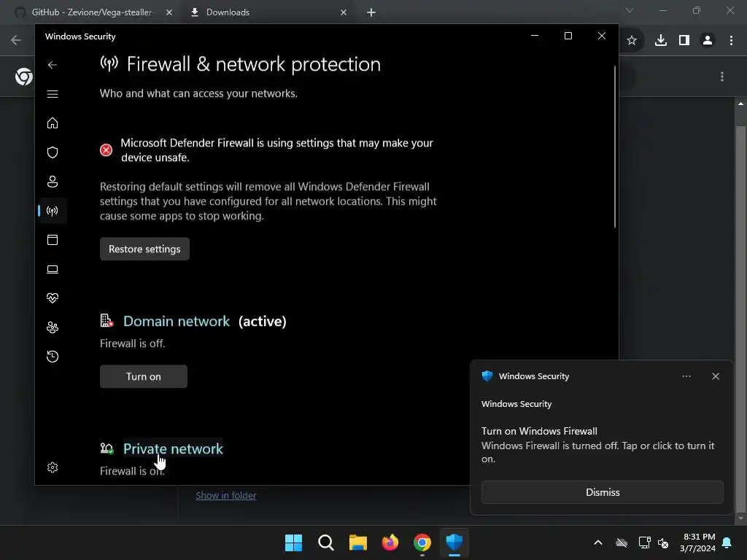
Task: Close the Windows Security toast notification
Action: (715, 376)
